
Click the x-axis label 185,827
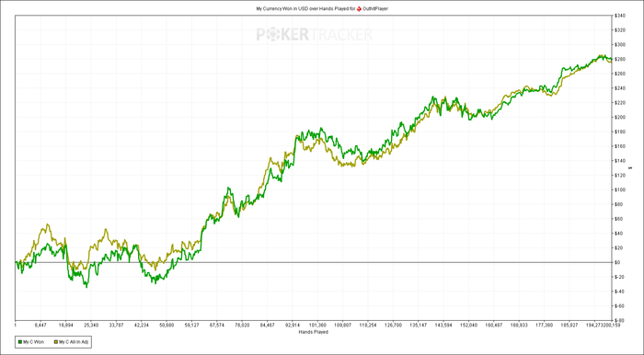pos(569,325)
